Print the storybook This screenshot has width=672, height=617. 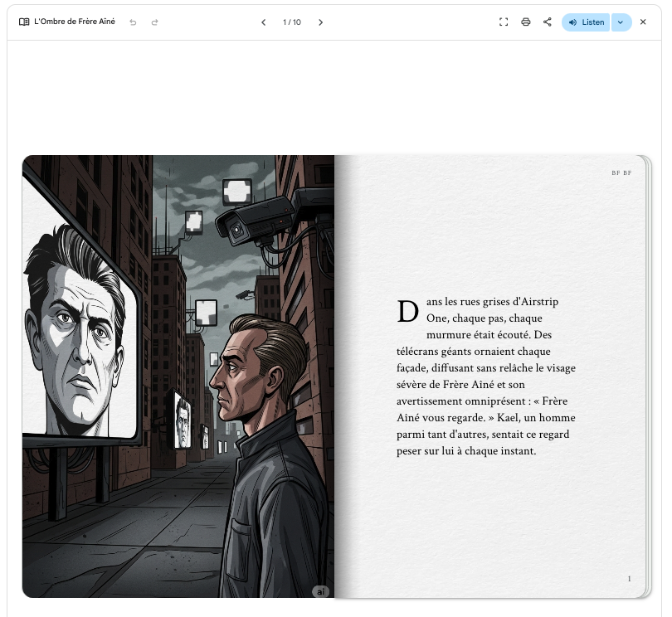pos(526,22)
